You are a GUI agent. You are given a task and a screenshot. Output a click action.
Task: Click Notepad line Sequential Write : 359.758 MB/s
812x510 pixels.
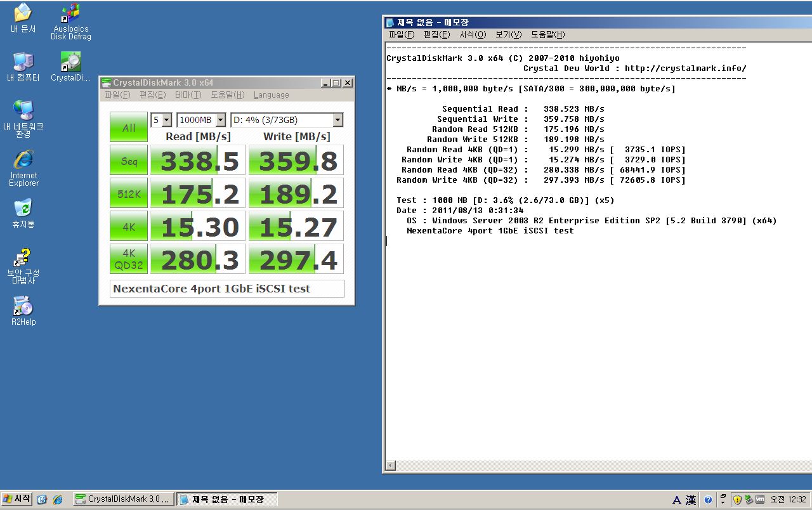tap(521, 119)
